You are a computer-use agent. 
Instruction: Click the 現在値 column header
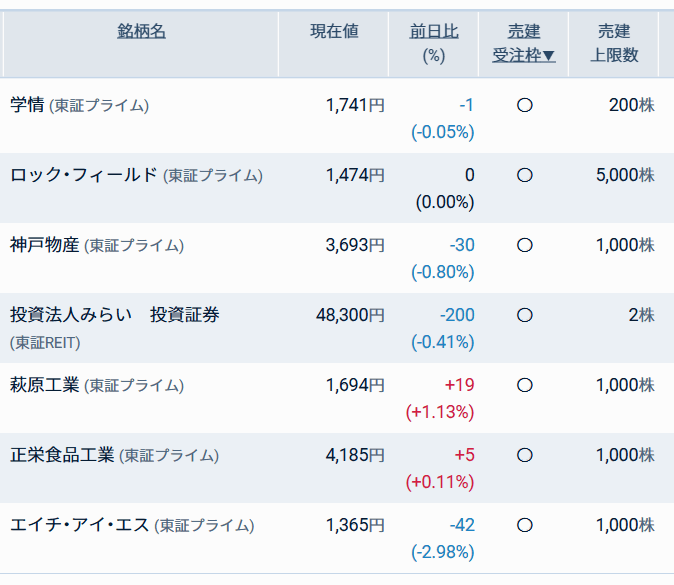pos(334,32)
